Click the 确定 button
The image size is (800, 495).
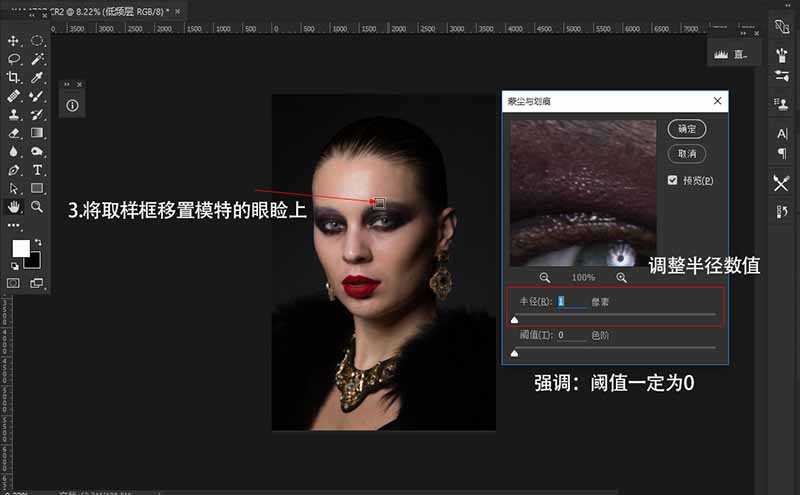(687, 129)
